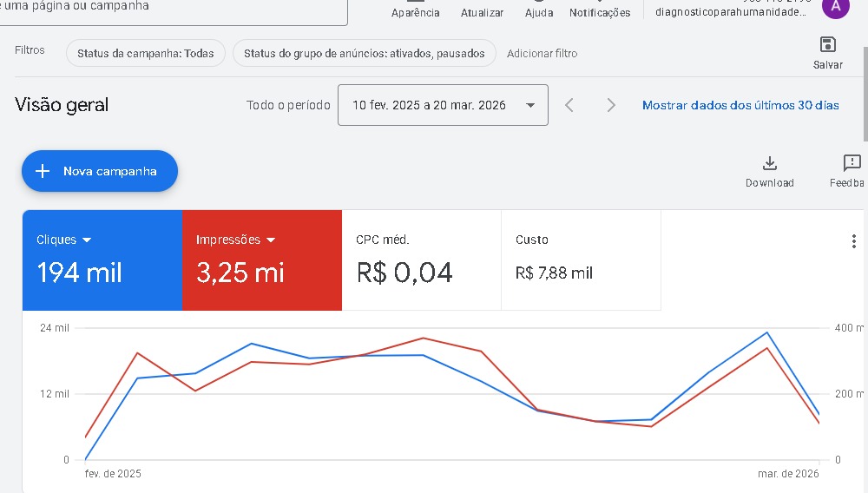Open the three-dot menu on scorecard
The image size is (868, 493).
pyautogui.click(x=853, y=242)
